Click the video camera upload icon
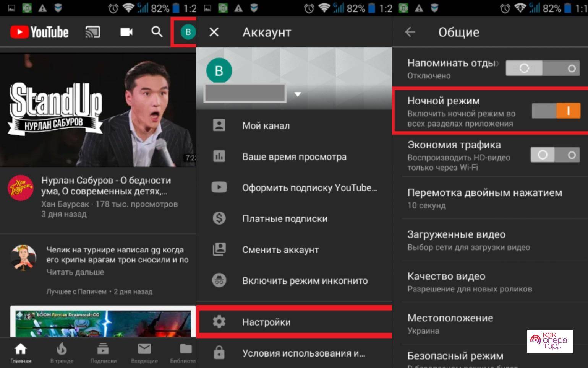The width and height of the screenshot is (588, 368). (x=126, y=32)
